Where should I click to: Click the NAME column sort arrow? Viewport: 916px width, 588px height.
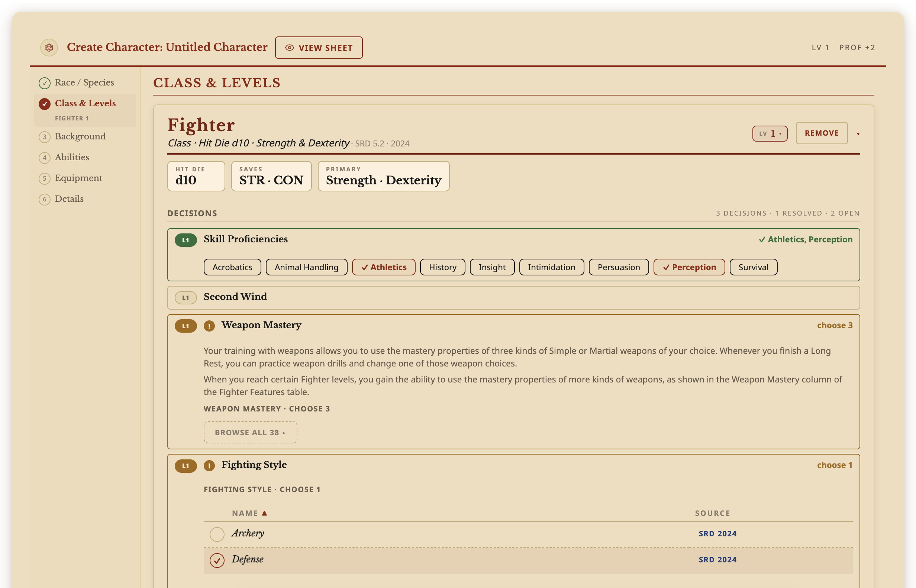click(264, 513)
